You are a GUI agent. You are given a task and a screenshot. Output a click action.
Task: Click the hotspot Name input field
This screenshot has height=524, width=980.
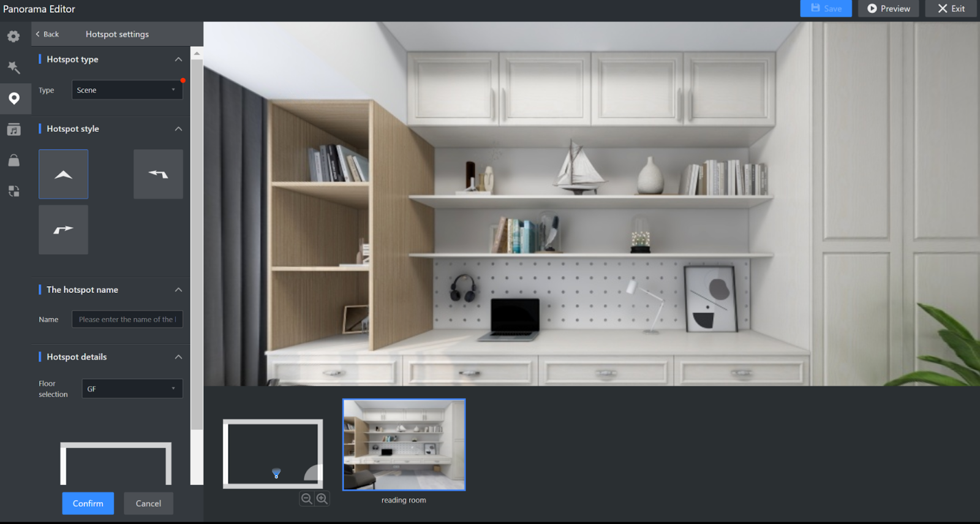pos(127,319)
